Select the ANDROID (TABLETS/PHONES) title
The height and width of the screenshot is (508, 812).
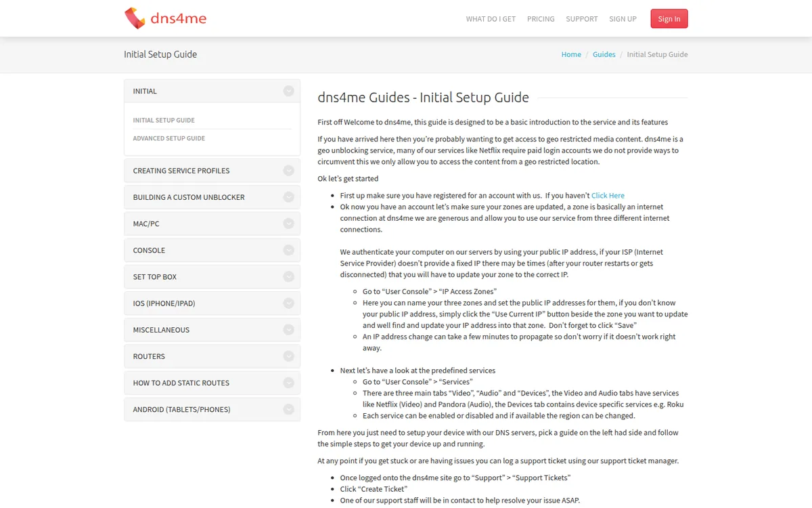[x=181, y=409]
